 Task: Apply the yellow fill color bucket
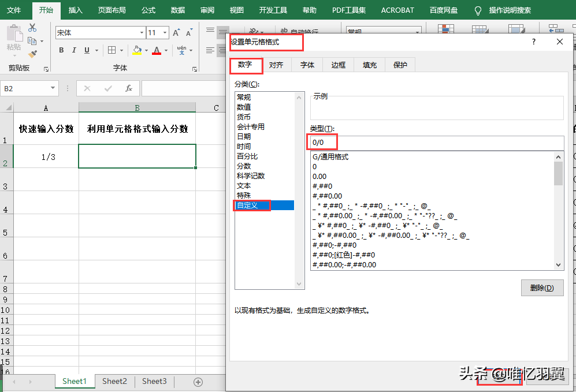pos(137,50)
